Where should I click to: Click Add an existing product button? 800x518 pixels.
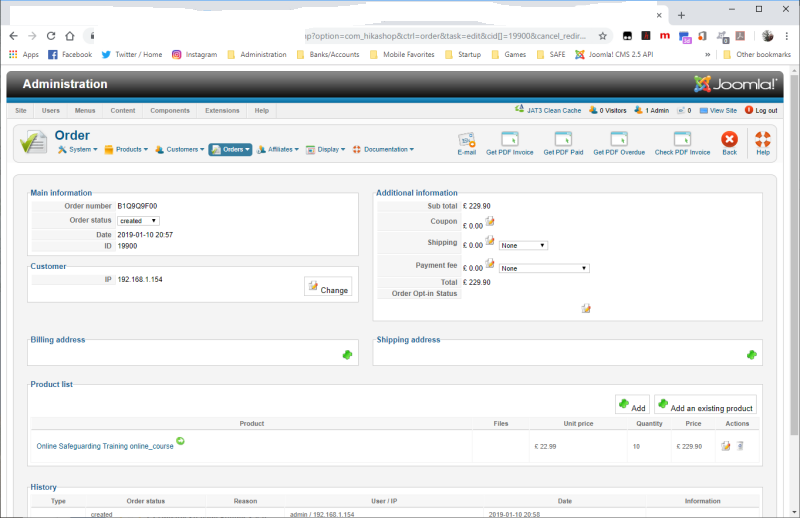[x=706, y=407]
